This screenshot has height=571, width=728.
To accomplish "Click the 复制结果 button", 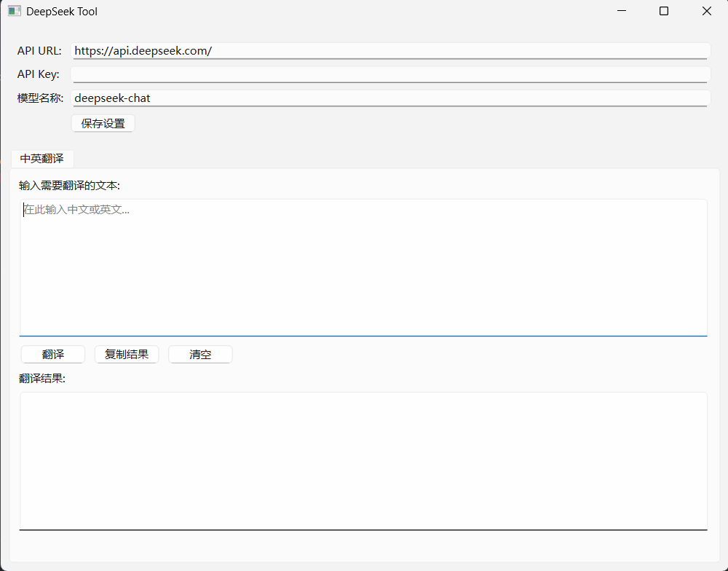I will pyautogui.click(x=127, y=355).
